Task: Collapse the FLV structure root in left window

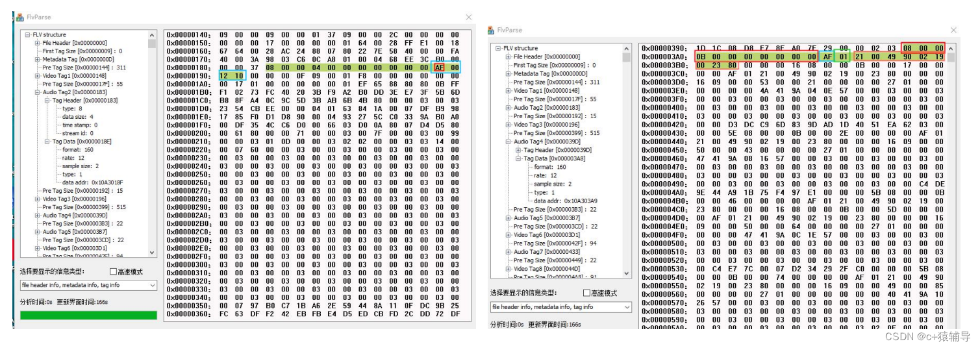Action: tap(28, 35)
